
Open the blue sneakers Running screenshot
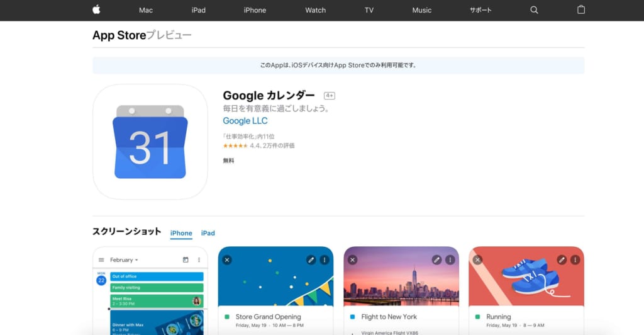coord(526,276)
